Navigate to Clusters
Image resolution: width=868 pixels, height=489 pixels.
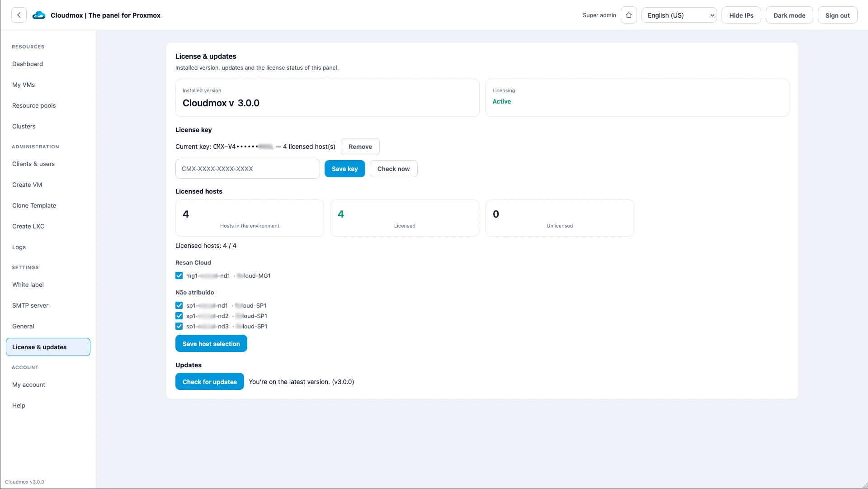(x=48, y=126)
